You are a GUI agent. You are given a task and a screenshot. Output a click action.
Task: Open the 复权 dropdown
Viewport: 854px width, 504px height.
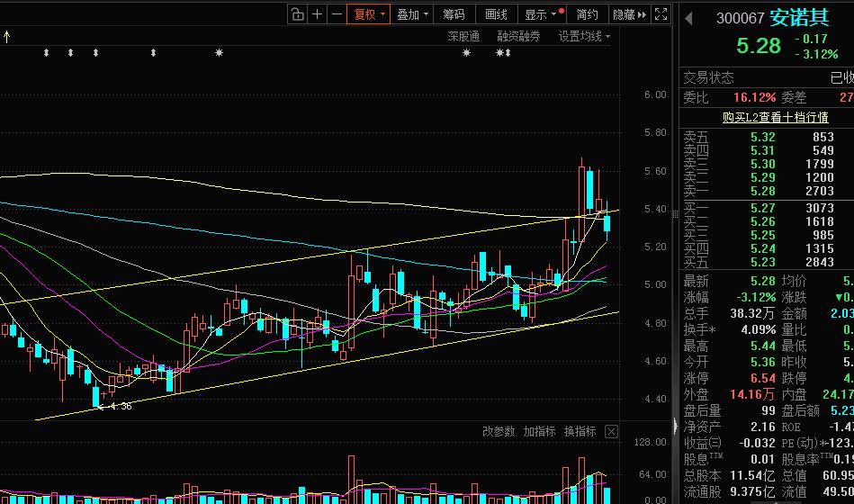[369, 14]
